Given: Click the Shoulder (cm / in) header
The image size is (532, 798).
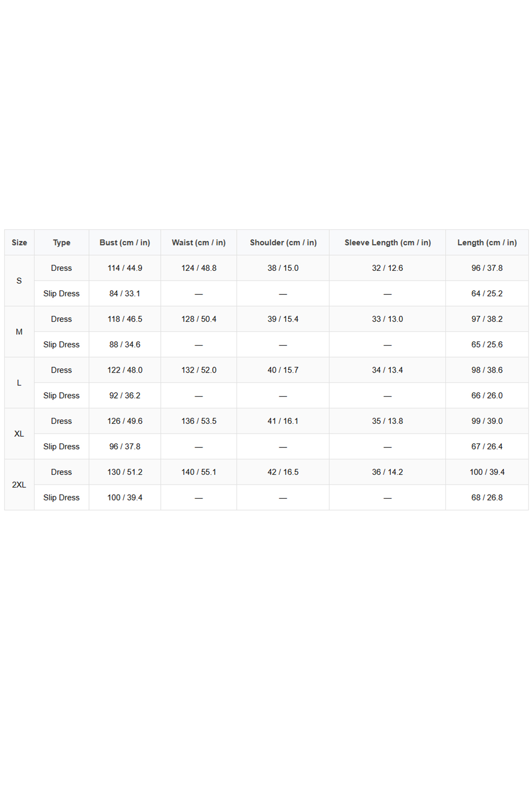Looking at the screenshot, I should [x=283, y=243].
